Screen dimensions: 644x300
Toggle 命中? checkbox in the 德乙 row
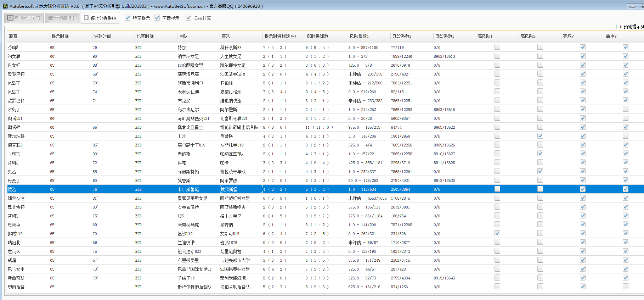click(625, 189)
